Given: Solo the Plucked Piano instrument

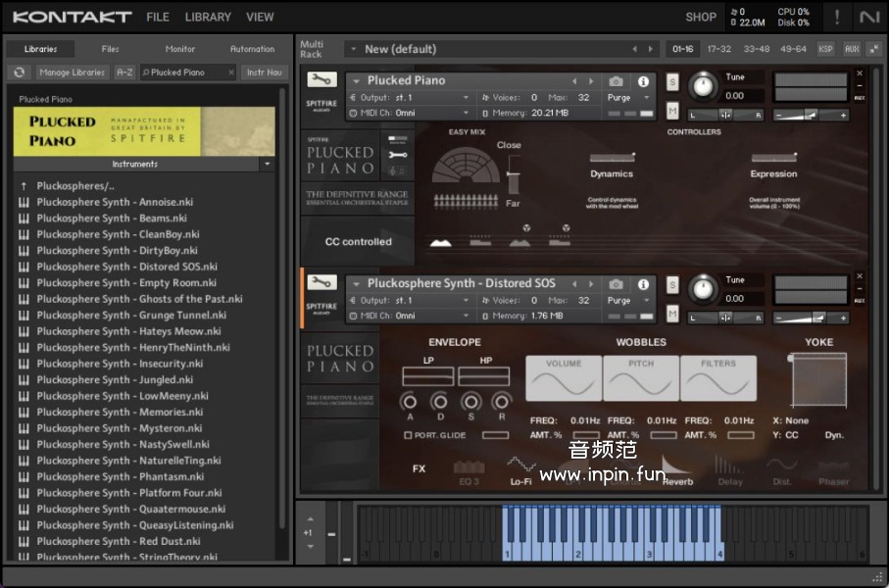Looking at the screenshot, I should 672,82.
